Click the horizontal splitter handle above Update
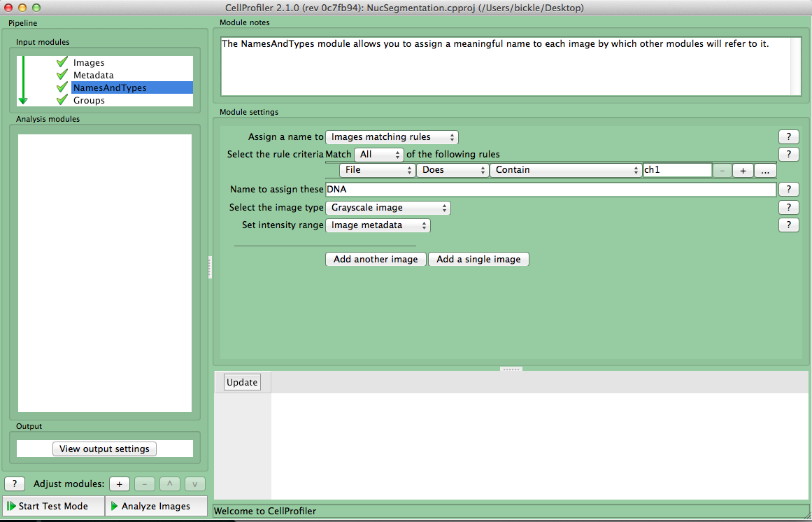812x522 pixels. point(511,369)
